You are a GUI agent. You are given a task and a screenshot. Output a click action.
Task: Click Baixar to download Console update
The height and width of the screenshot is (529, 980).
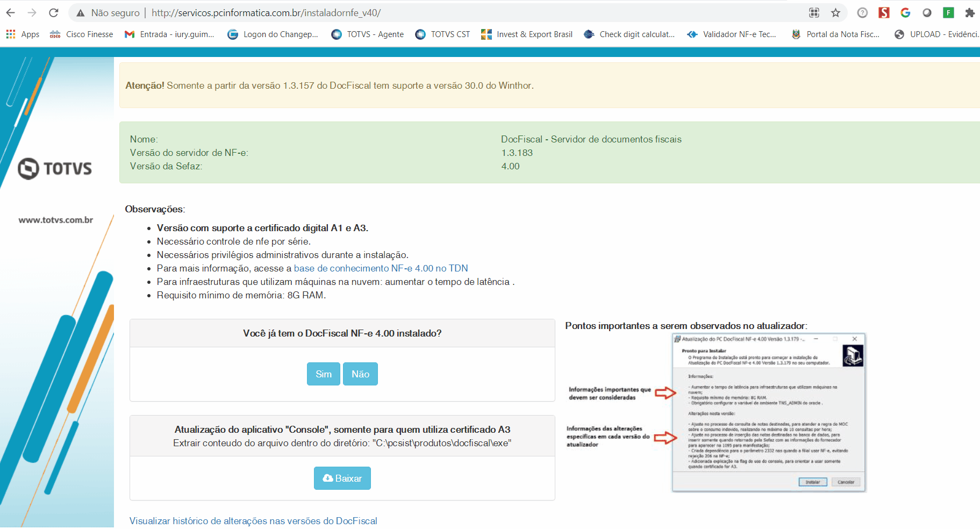click(x=342, y=478)
